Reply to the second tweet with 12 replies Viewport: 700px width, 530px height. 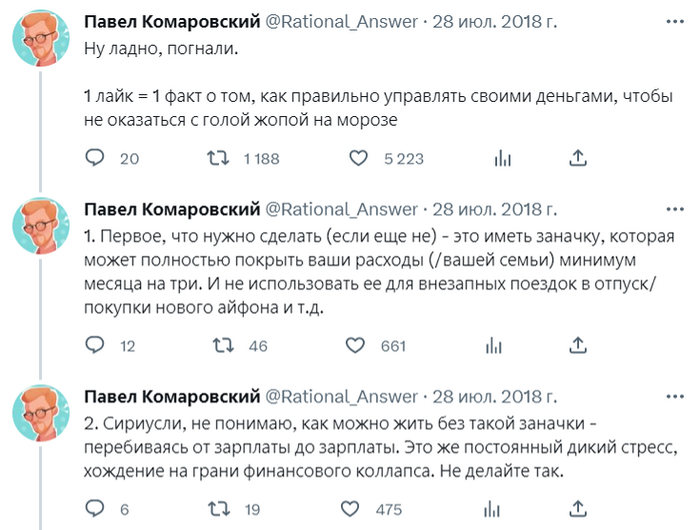click(x=95, y=346)
